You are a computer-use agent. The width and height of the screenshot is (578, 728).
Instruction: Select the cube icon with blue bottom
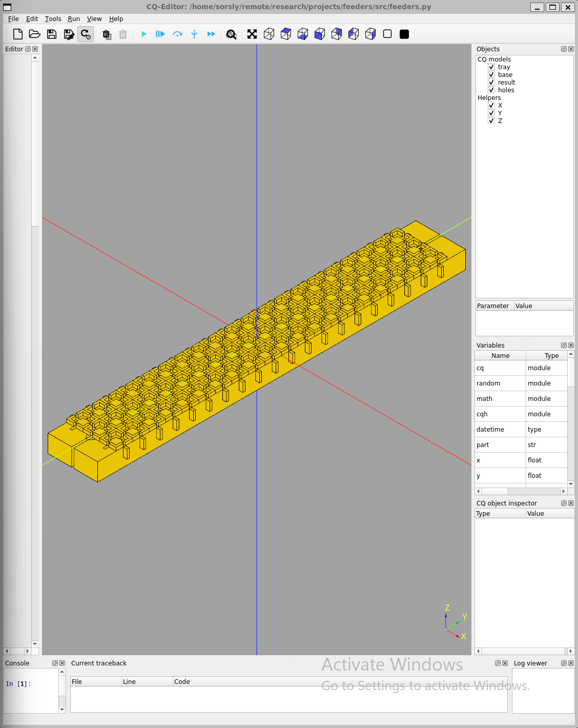[303, 34]
